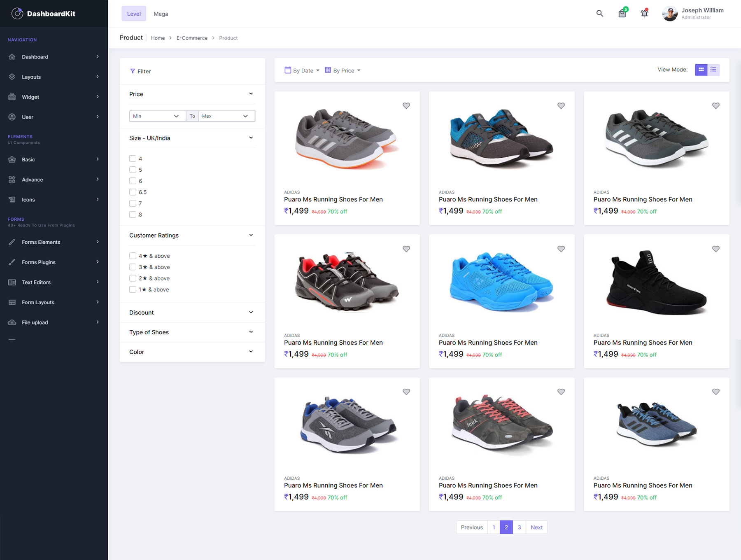This screenshot has height=560, width=741.
Task: Favorite the gray-orange shoe with heart icon
Action: pyautogui.click(x=406, y=106)
